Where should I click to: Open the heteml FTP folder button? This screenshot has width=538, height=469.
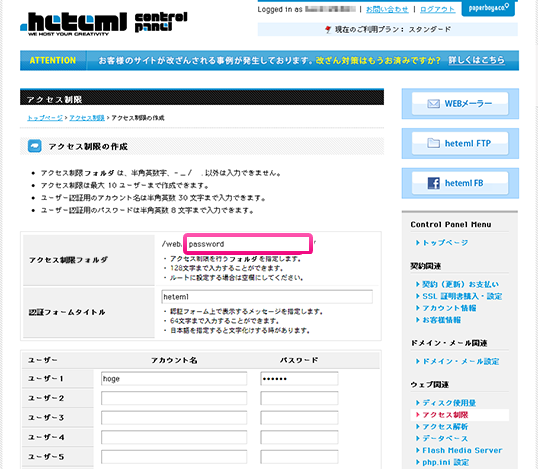tap(460, 143)
